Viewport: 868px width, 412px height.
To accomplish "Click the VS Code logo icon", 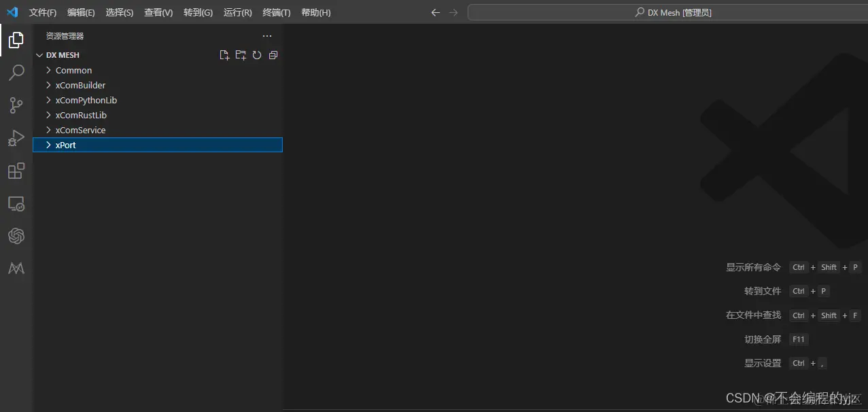I will pos(12,12).
